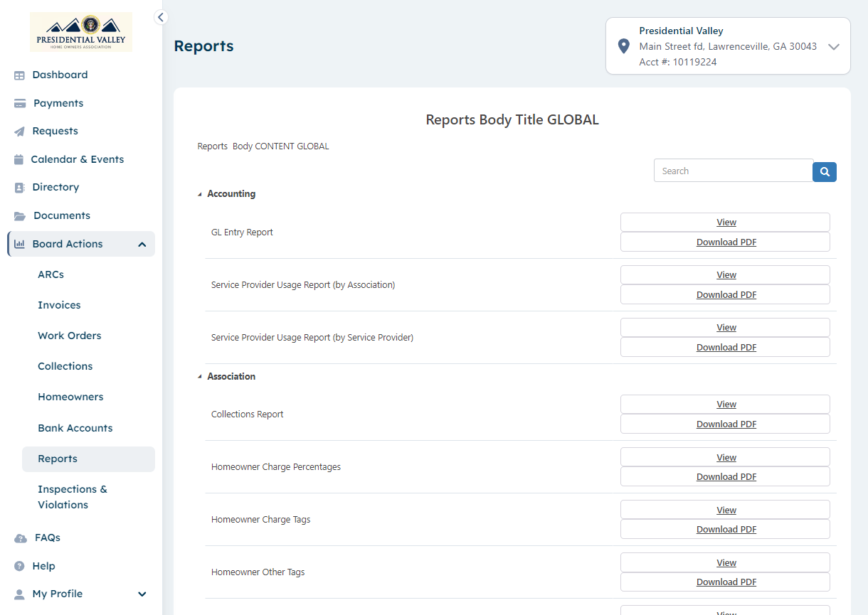Select Invoices under Board Actions
The image size is (868, 615).
click(x=59, y=305)
